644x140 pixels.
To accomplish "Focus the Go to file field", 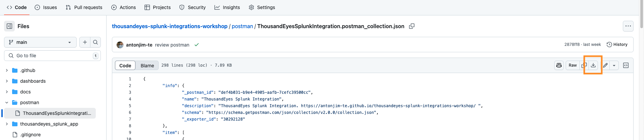I will coord(52,56).
